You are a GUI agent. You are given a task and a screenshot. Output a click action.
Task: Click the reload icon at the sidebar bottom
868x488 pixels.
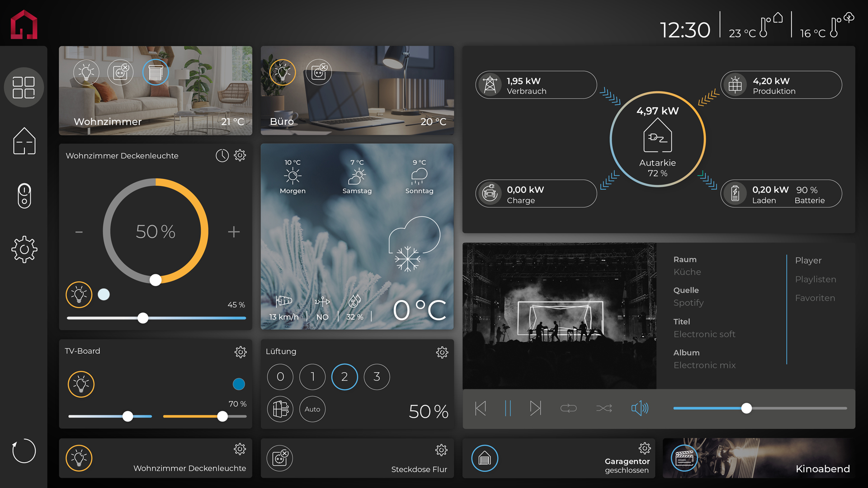coord(24,451)
